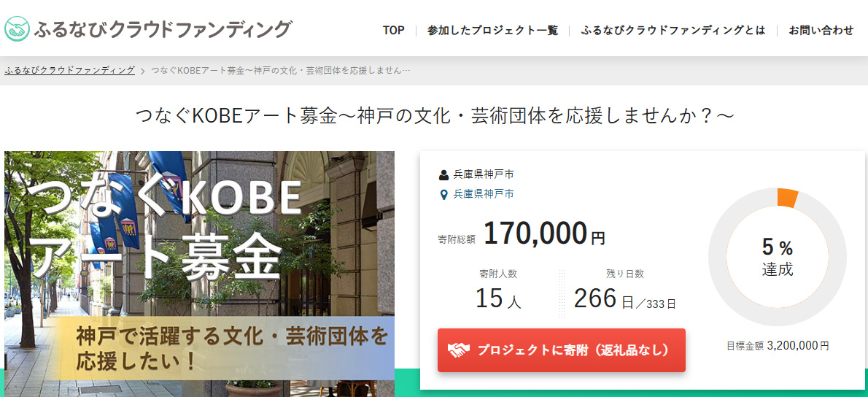
Task: Open the つなぐKOBE アート募金 banner image
Action: tap(199, 274)
